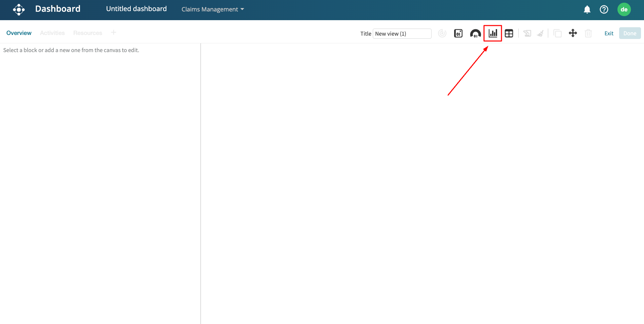Open the help question mark icon
The width and height of the screenshot is (644, 324).
[604, 9]
